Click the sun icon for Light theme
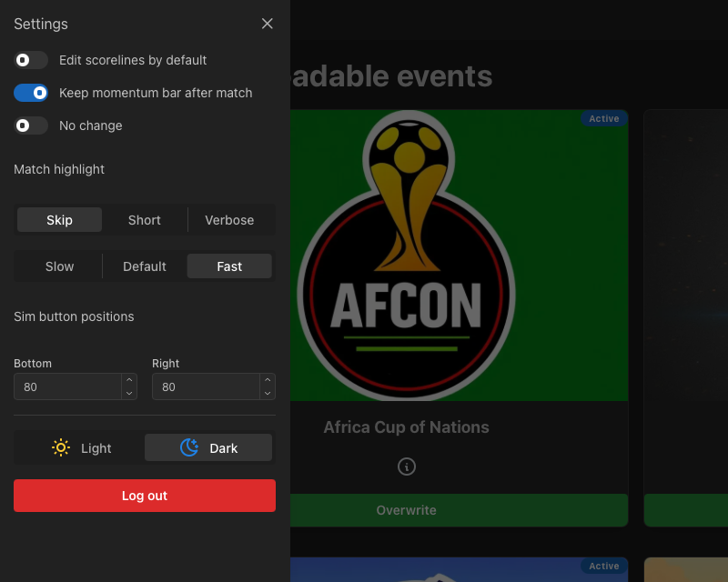This screenshot has width=728, height=582. tap(61, 447)
